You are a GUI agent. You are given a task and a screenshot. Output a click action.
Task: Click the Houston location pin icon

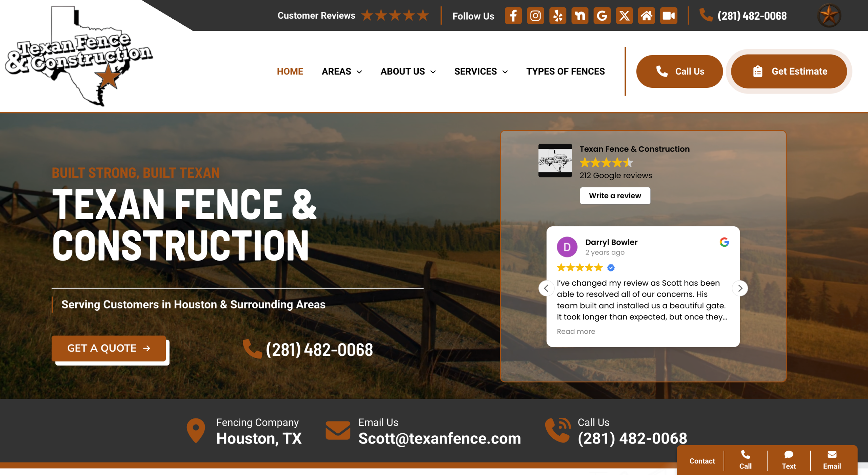pyautogui.click(x=196, y=431)
